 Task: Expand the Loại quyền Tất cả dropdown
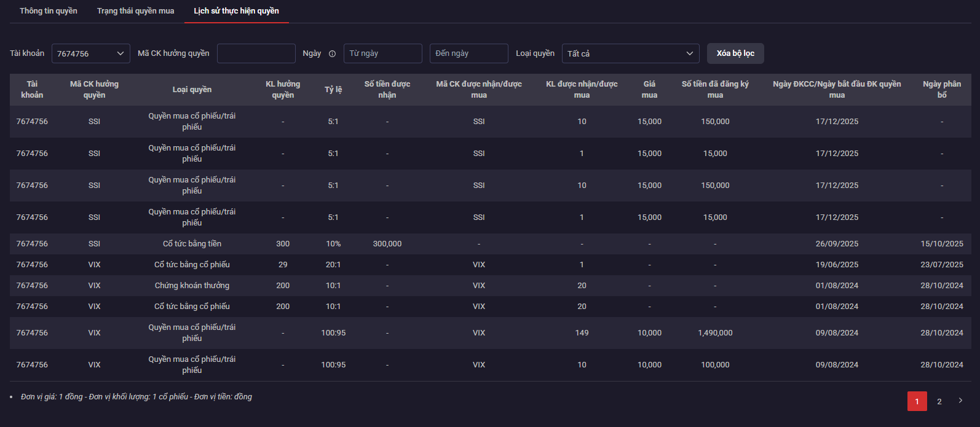(631, 53)
